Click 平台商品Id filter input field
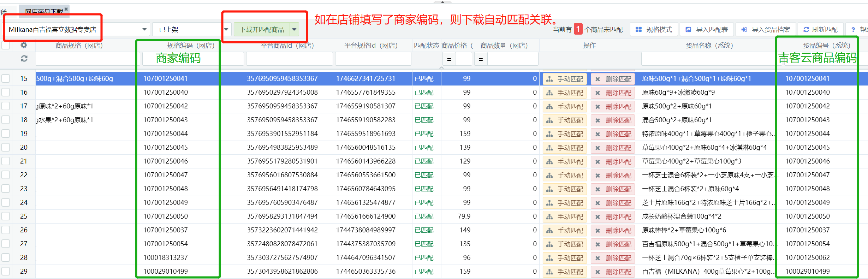 coord(289,59)
